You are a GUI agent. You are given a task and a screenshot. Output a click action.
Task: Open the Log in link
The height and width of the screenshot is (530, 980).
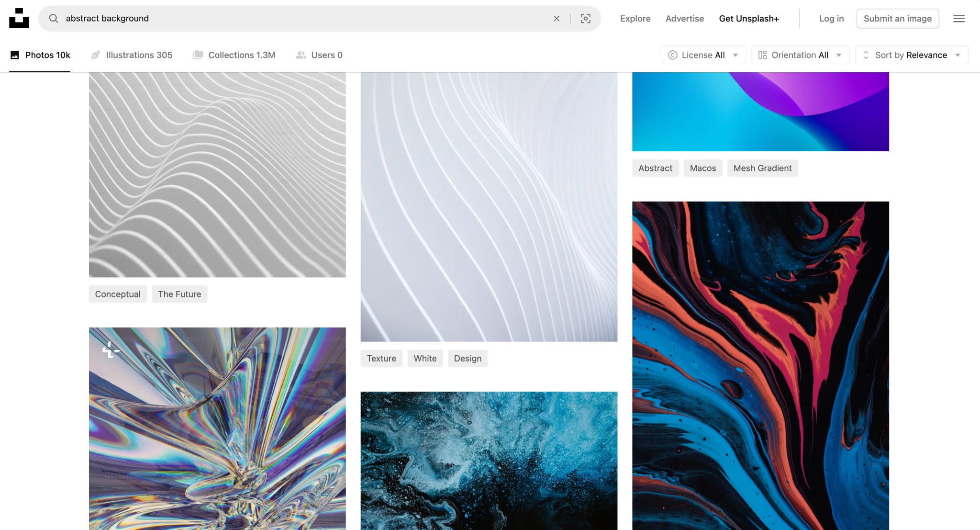pyautogui.click(x=831, y=19)
